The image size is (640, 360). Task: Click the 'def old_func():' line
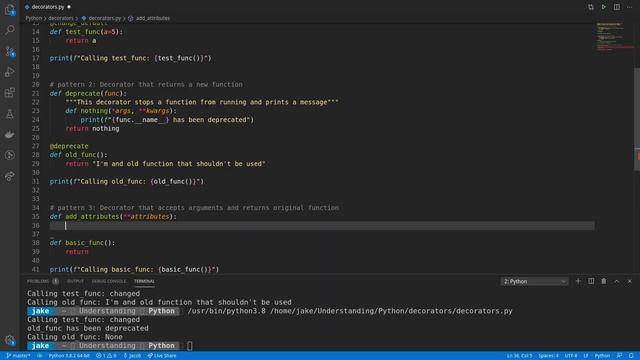pyautogui.click(x=78, y=155)
